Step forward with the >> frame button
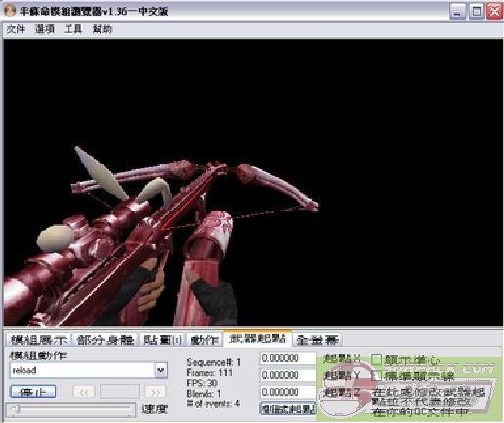Viewport: 504px width, 423px height. coord(156,392)
